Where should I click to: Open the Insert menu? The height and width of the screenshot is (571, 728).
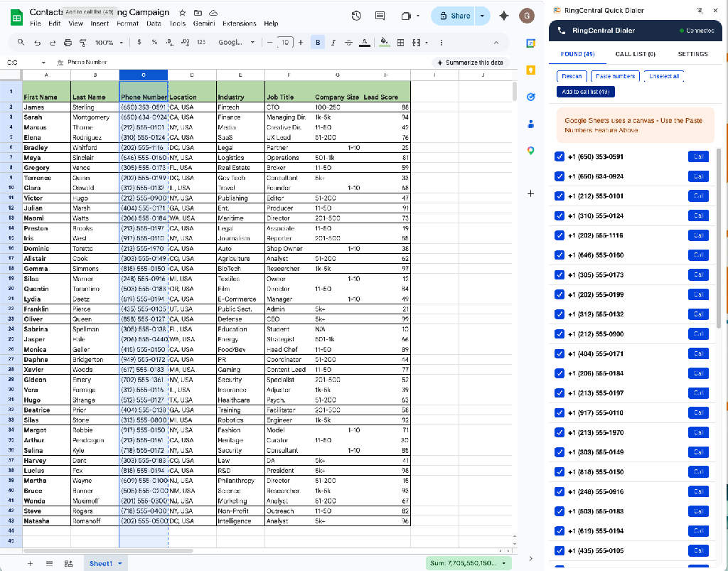coord(100,23)
